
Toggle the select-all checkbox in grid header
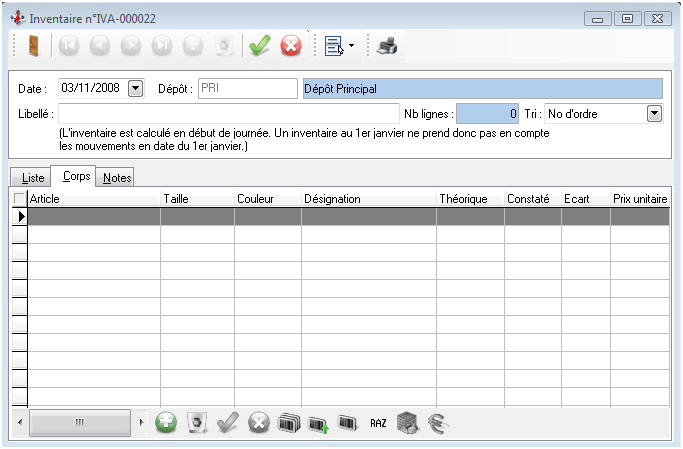(x=19, y=199)
